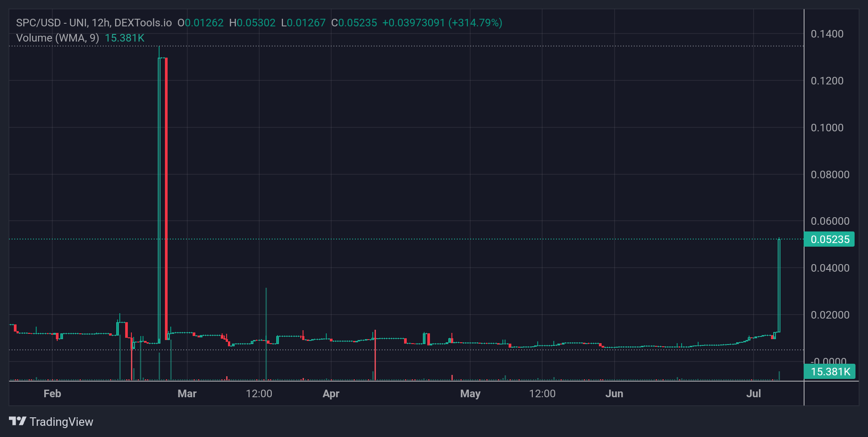Click the open price value 0.01262

coord(204,23)
